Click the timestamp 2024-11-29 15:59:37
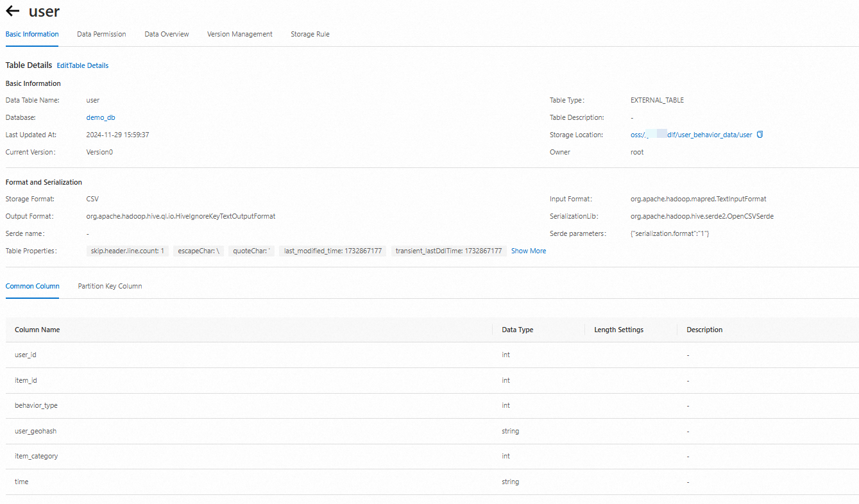Screen dimensions: 859x504 [118, 135]
